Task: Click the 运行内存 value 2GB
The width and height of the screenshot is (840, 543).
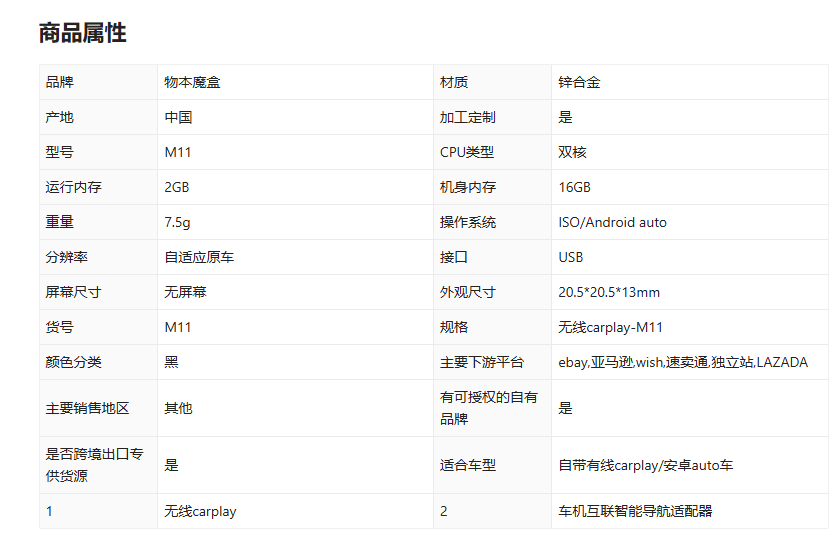Action: [176, 187]
